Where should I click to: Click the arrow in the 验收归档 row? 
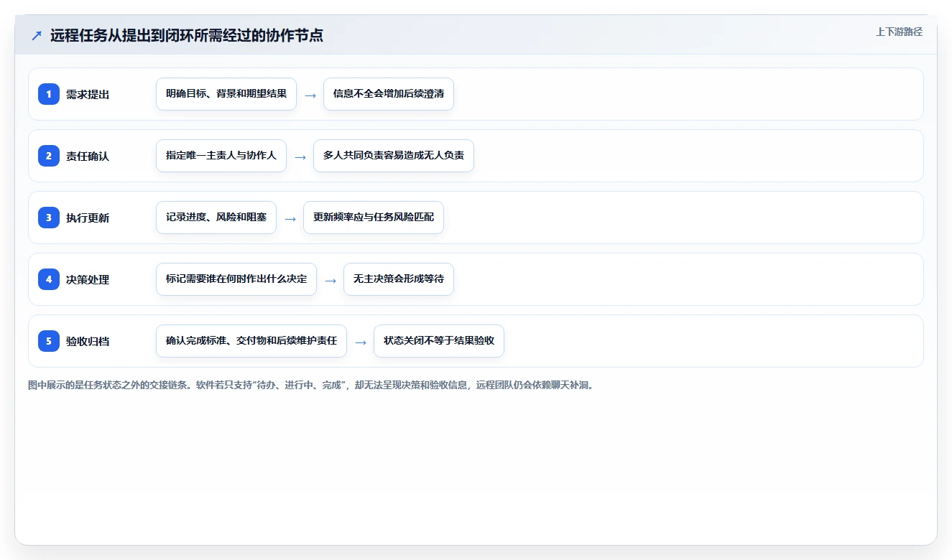pos(361,342)
